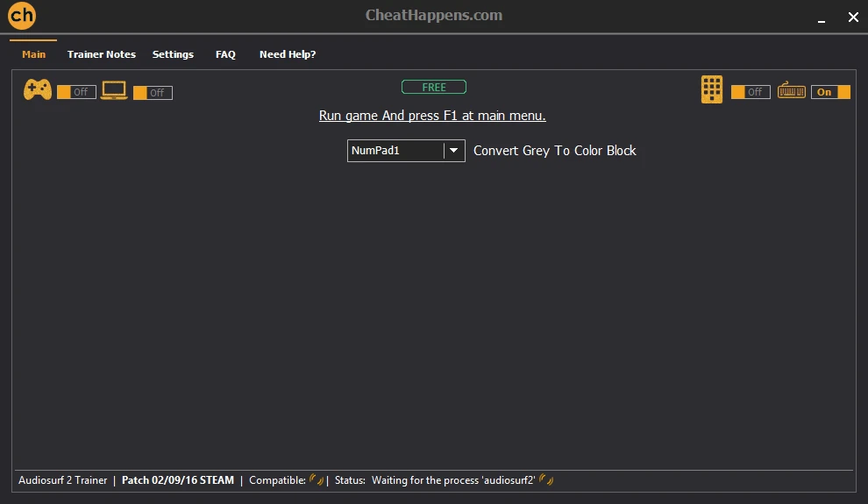868x504 pixels.
Task: Click the CheatHappens ch logo icon
Action: coord(22,16)
